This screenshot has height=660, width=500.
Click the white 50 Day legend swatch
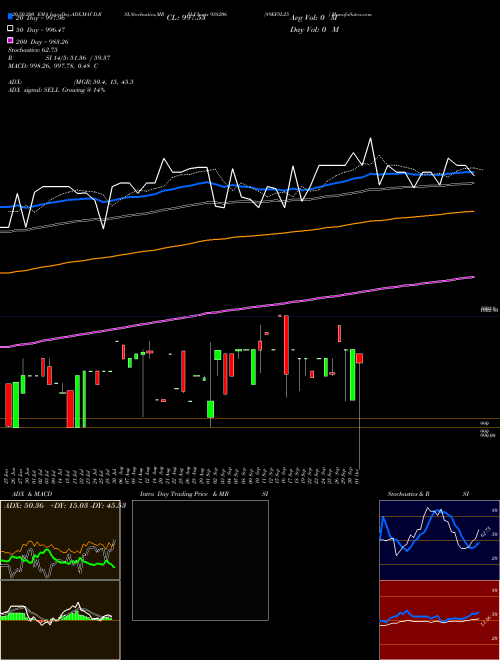click(x=10, y=29)
